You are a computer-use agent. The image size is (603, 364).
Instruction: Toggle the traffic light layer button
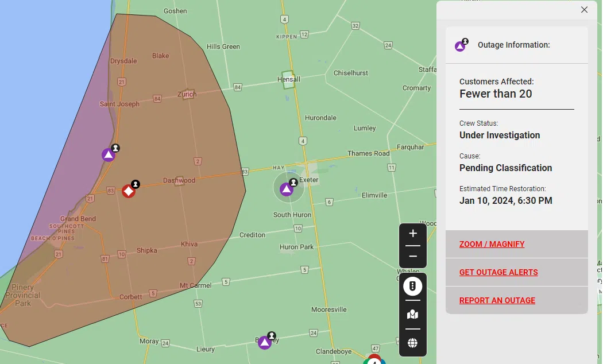click(412, 286)
